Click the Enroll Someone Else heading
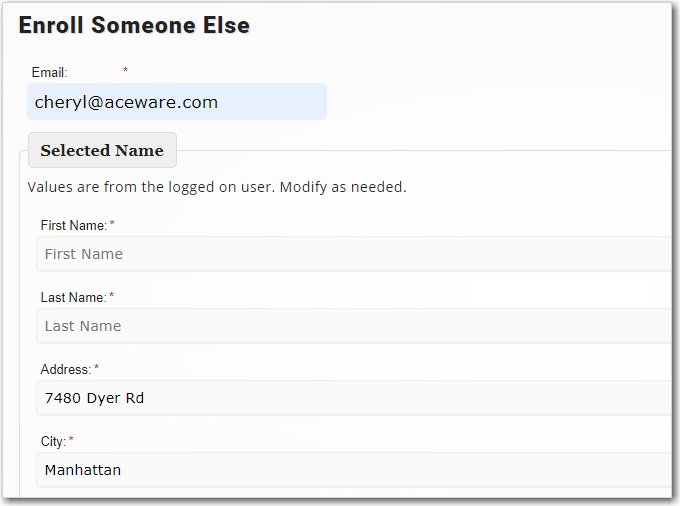The height and width of the screenshot is (506, 680). pyautogui.click(x=134, y=26)
